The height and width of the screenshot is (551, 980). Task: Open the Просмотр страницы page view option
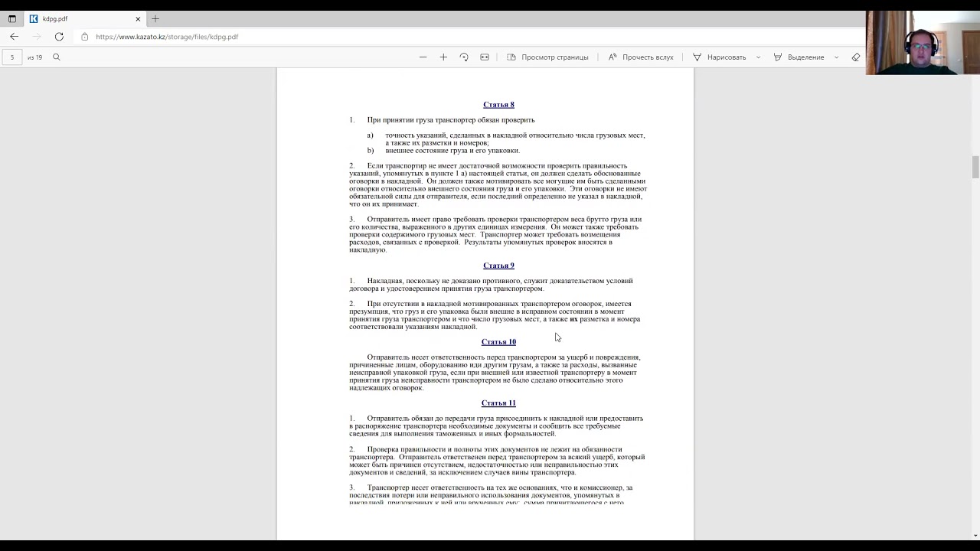click(x=547, y=57)
